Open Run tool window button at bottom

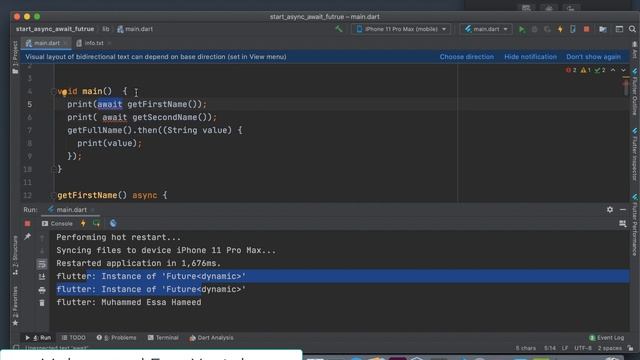[x=38, y=338]
